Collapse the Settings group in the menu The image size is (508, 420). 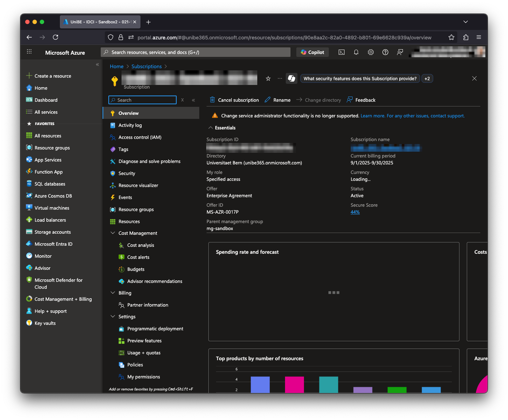point(112,316)
